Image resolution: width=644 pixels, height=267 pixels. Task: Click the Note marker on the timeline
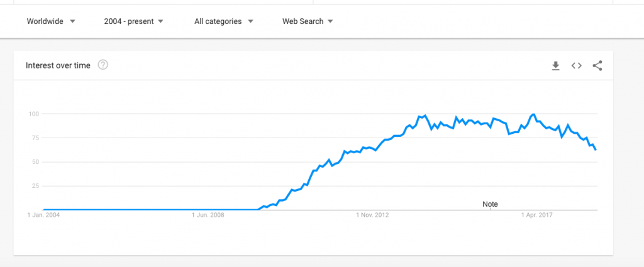point(490,204)
